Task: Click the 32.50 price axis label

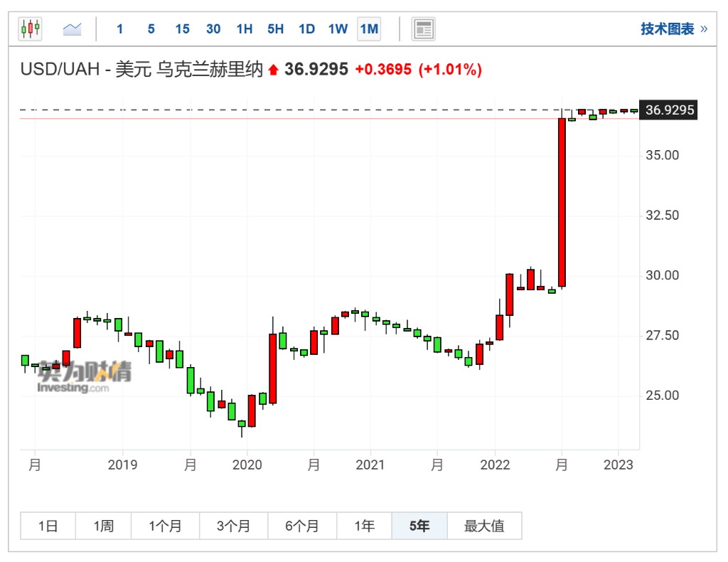Action: point(663,215)
